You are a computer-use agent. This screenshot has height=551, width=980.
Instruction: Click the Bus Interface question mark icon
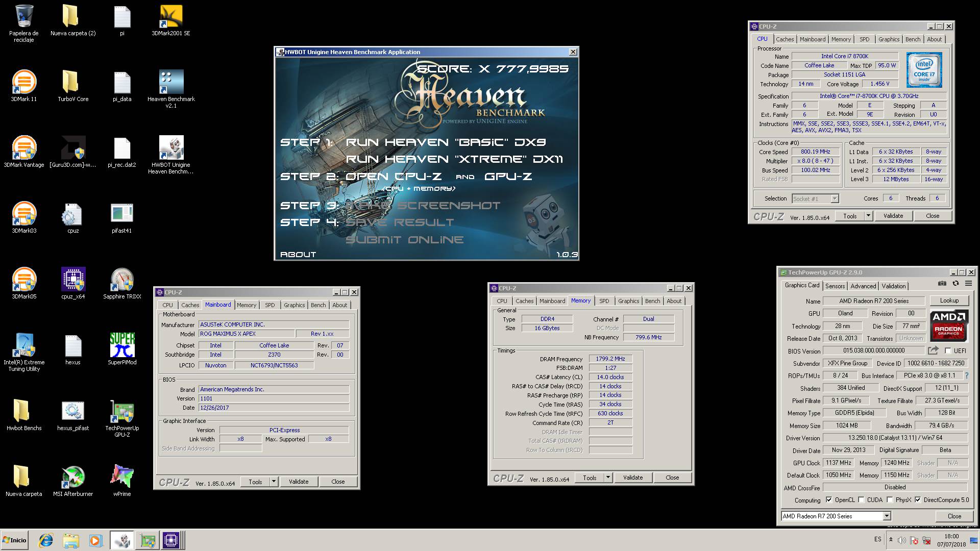(x=966, y=375)
